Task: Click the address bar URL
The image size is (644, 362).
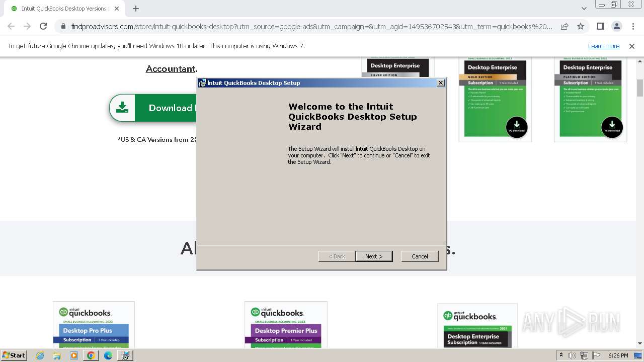Action: coord(311,27)
